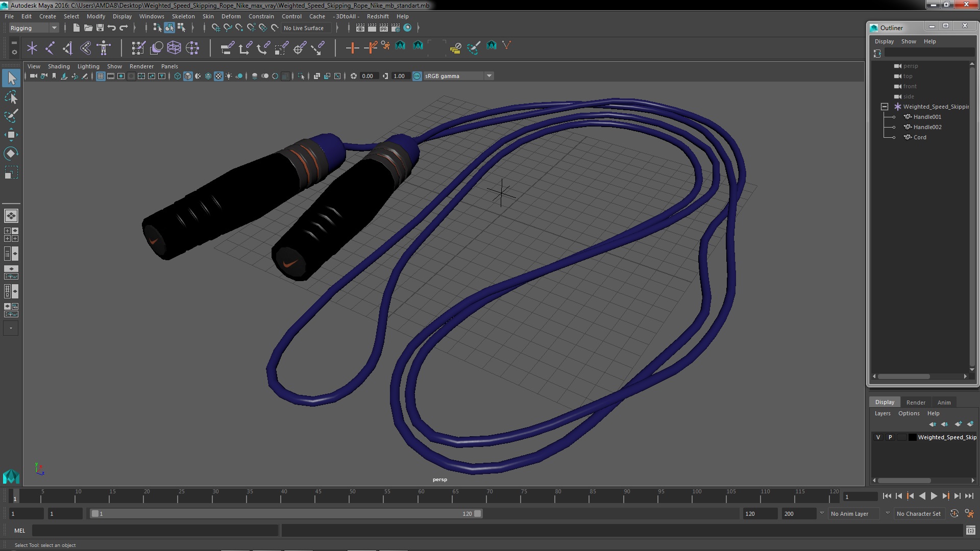Click the playback range slider bar
Image resolution: width=980 pixels, height=551 pixels.
click(286, 514)
